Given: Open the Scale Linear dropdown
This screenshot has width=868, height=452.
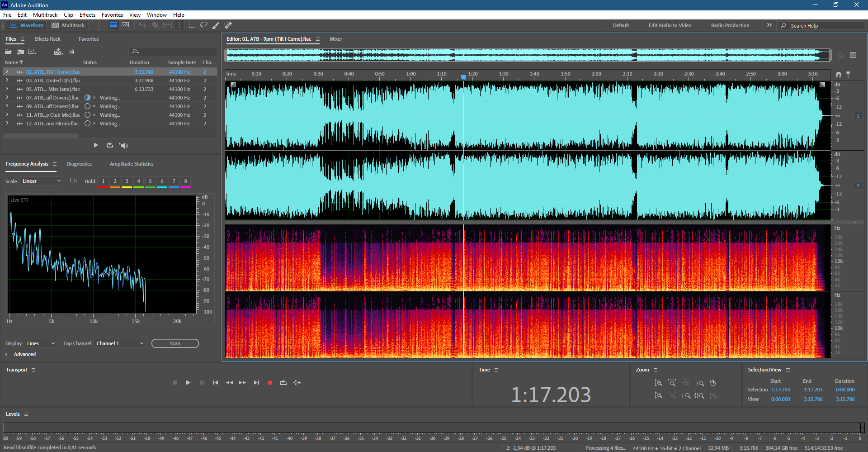Looking at the screenshot, I should point(42,181).
